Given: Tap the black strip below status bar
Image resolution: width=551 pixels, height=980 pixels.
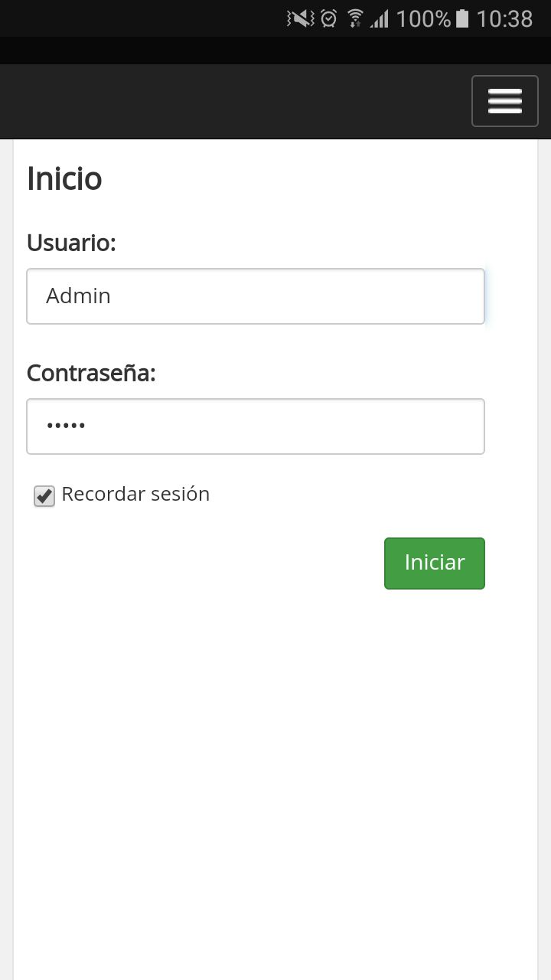Looking at the screenshot, I should [x=275, y=51].
